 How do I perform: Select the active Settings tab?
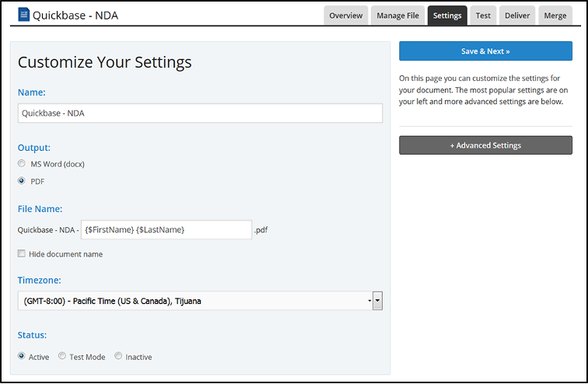coord(447,16)
